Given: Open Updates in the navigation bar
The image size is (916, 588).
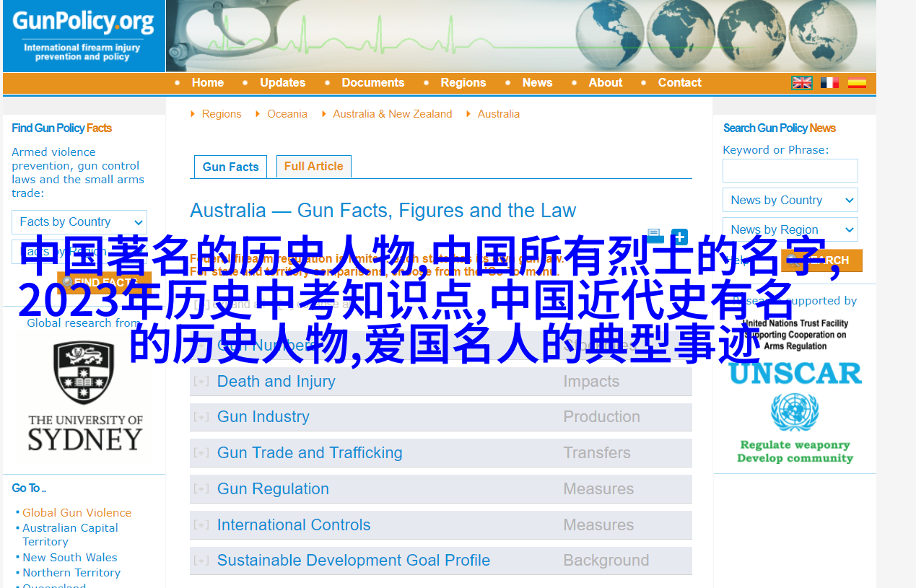Looking at the screenshot, I should (x=283, y=83).
